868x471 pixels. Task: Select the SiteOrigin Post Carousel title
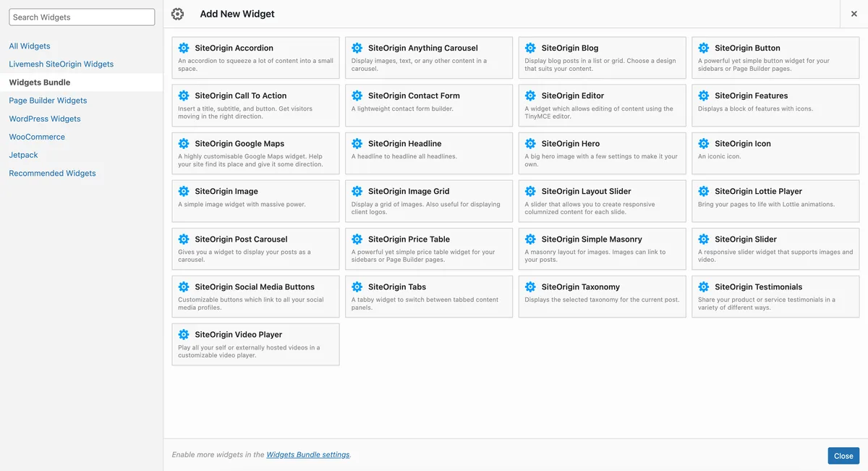tap(241, 239)
